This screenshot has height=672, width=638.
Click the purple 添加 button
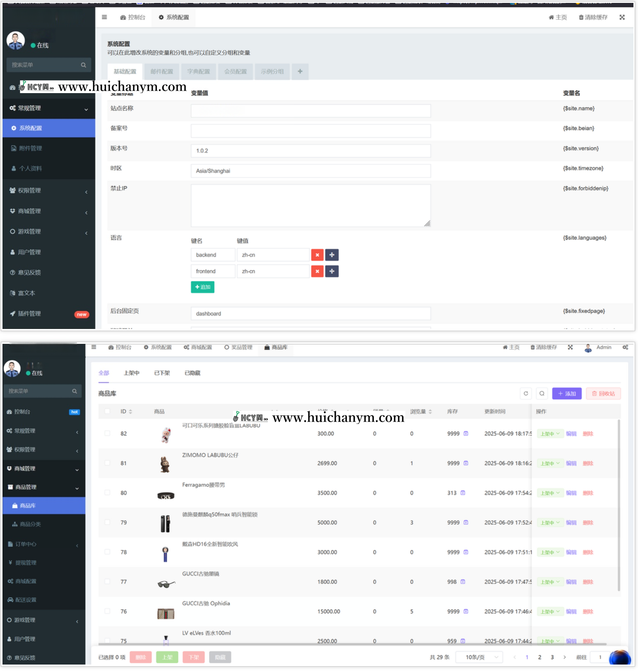click(x=567, y=394)
